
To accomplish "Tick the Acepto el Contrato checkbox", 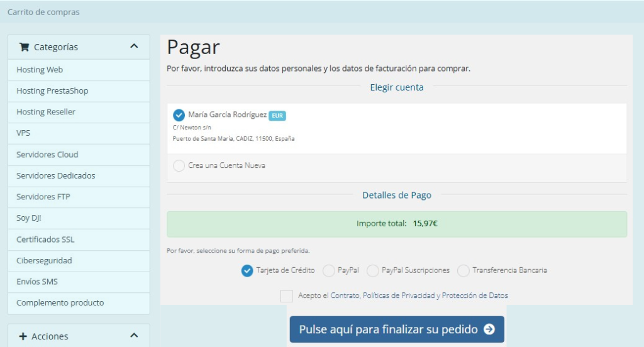I will (287, 295).
